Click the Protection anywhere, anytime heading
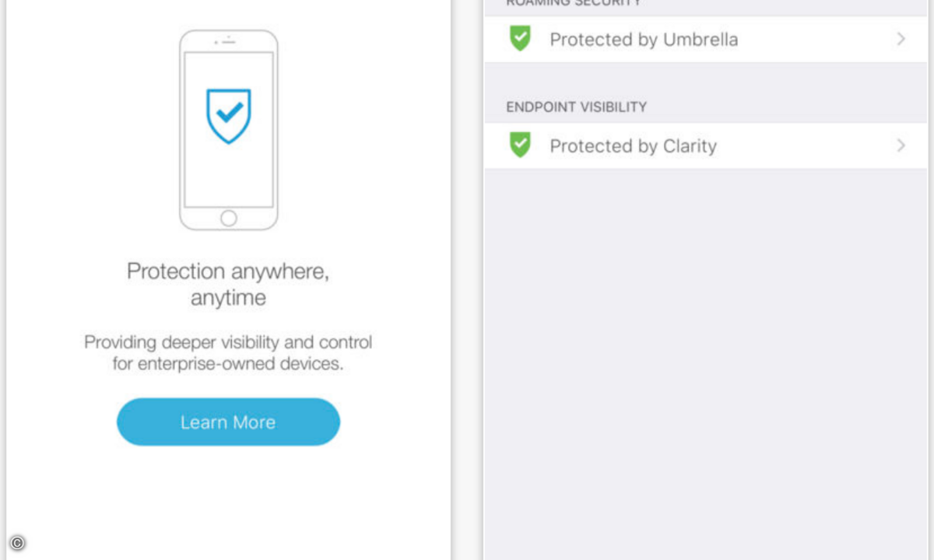 [x=228, y=284]
